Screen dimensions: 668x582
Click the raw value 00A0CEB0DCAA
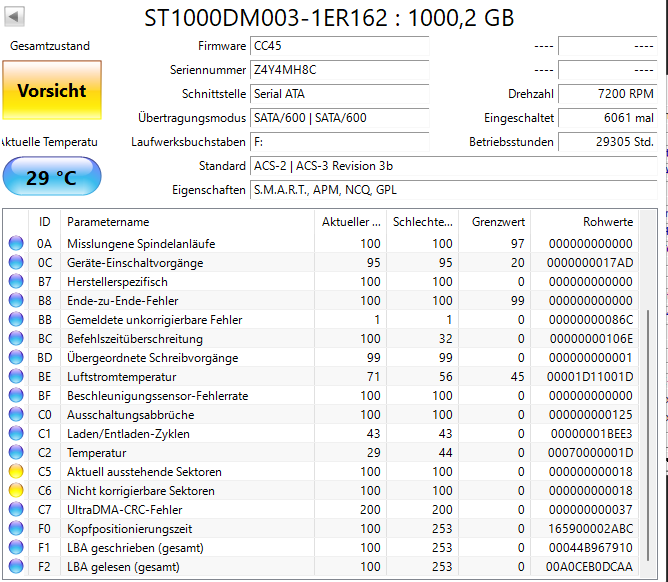point(590,566)
